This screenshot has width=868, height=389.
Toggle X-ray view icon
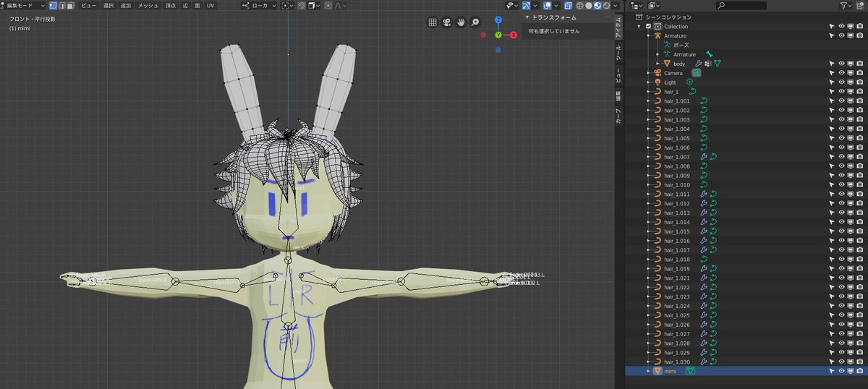(568, 5)
